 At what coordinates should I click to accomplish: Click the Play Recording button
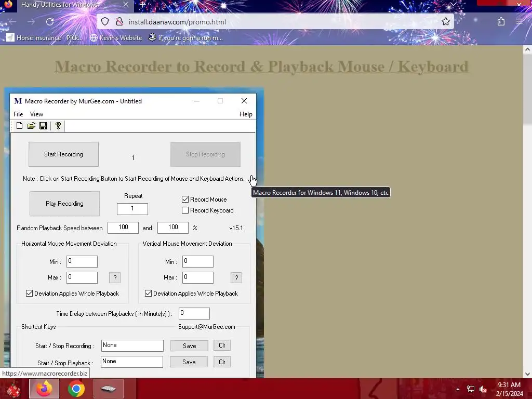[64, 204]
